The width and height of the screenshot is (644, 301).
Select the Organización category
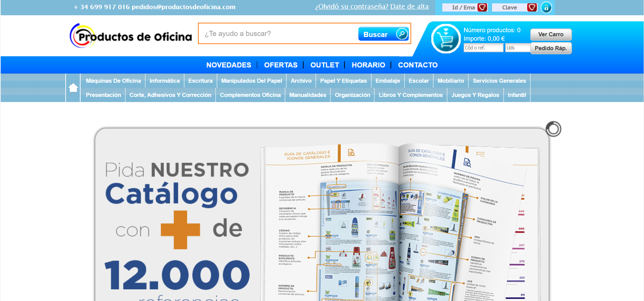[x=352, y=95]
